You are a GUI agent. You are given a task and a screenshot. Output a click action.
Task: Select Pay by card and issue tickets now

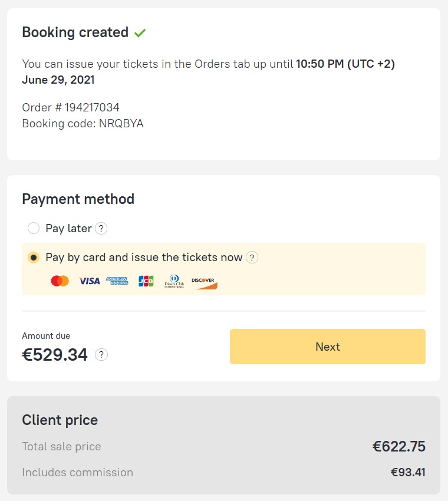click(x=34, y=258)
